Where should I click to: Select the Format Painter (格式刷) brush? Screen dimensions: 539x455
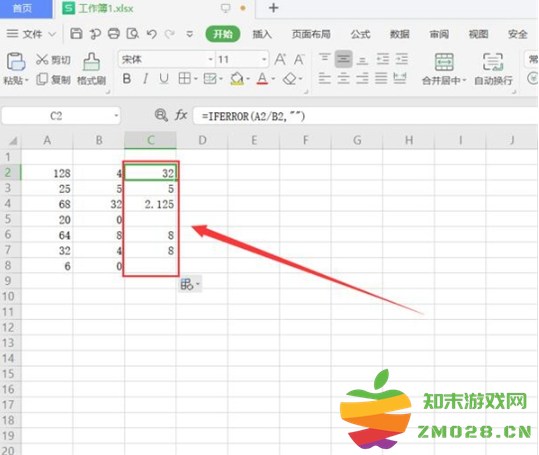[x=91, y=62]
